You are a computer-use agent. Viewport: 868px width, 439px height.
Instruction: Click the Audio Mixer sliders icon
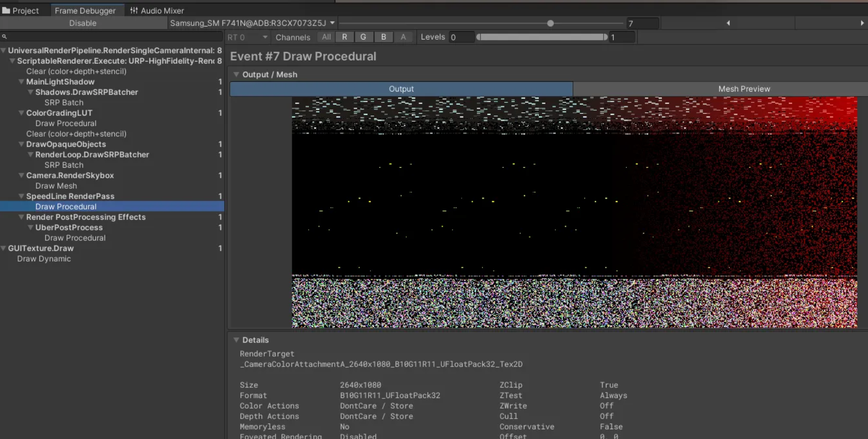[x=134, y=11]
